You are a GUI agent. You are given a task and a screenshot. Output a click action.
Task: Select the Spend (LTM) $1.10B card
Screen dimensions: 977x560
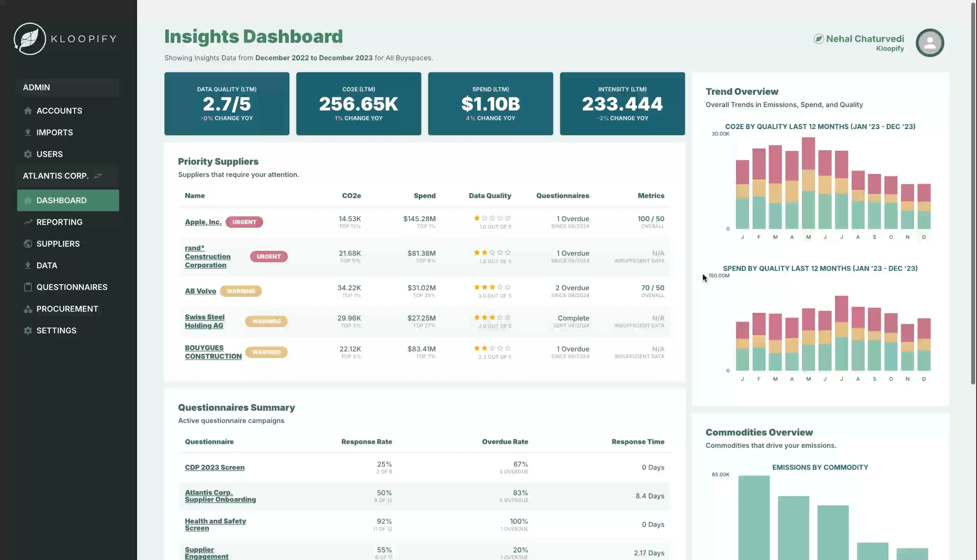pos(490,104)
